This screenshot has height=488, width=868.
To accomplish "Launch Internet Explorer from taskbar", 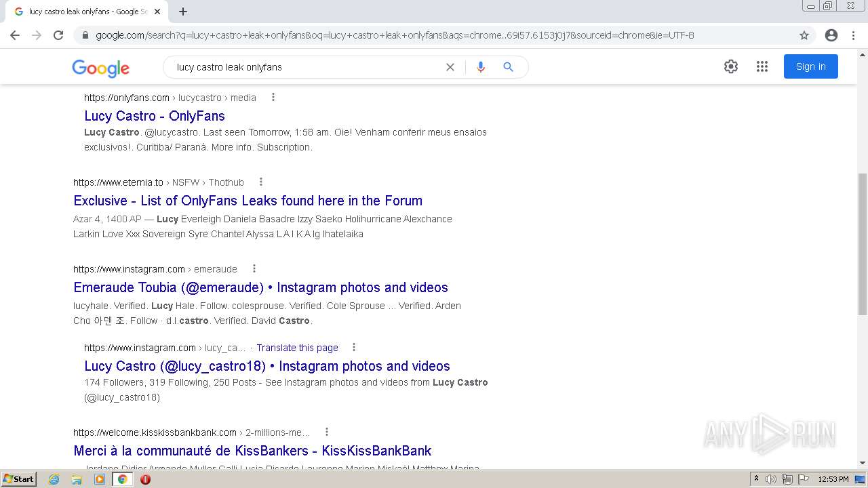I will [54, 479].
